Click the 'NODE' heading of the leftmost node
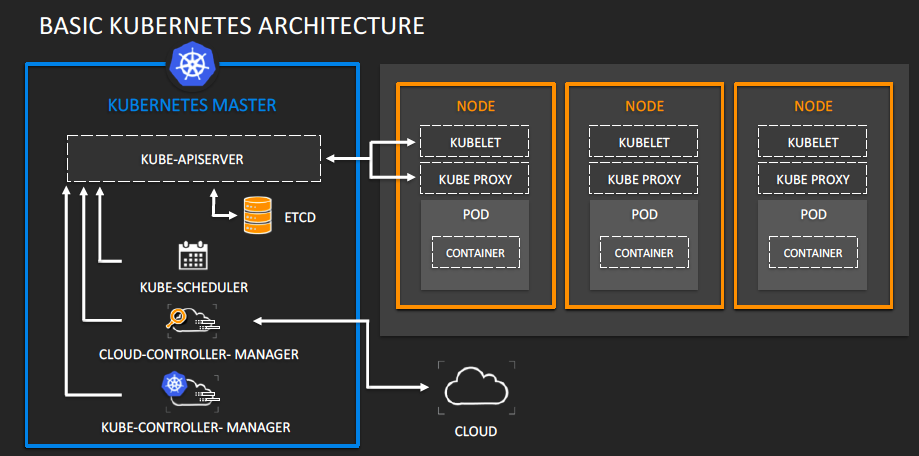The width and height of the screenshot is (919, 456). point(475,106)
